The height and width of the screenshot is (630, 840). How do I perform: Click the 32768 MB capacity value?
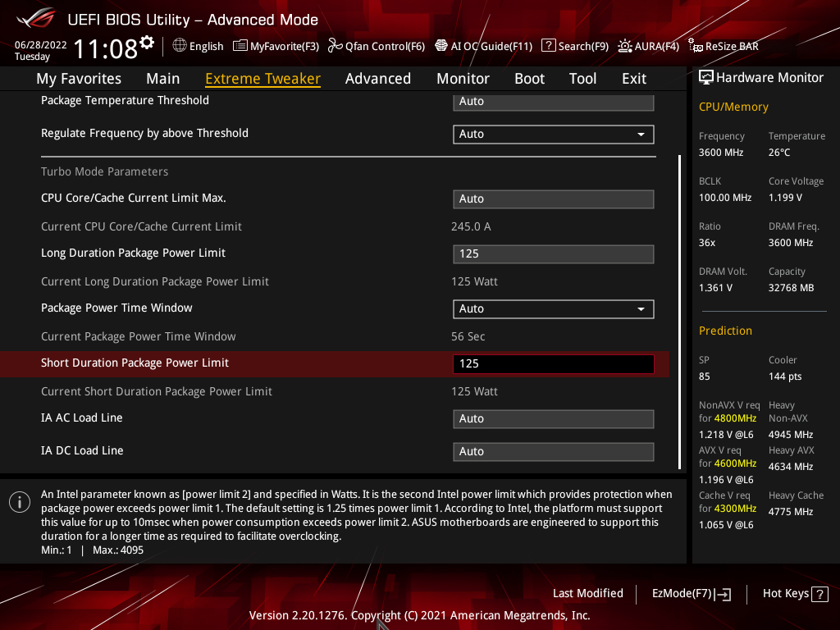(x=792, y=288)
